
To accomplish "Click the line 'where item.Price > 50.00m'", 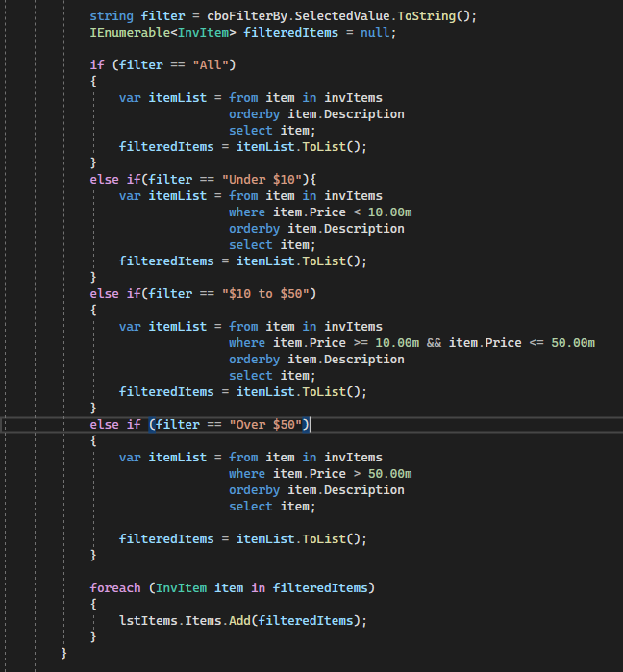I will [320, 474].
